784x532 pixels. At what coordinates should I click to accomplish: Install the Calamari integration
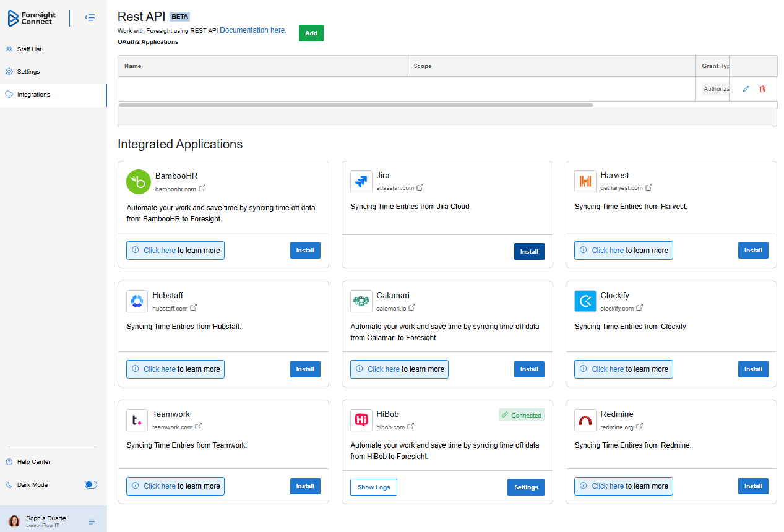(x=529, y=369)
